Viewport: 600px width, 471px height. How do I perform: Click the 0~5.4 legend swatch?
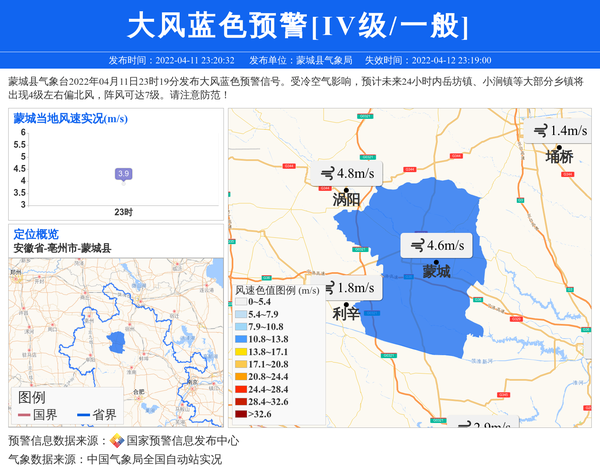(x=241, y=302)
